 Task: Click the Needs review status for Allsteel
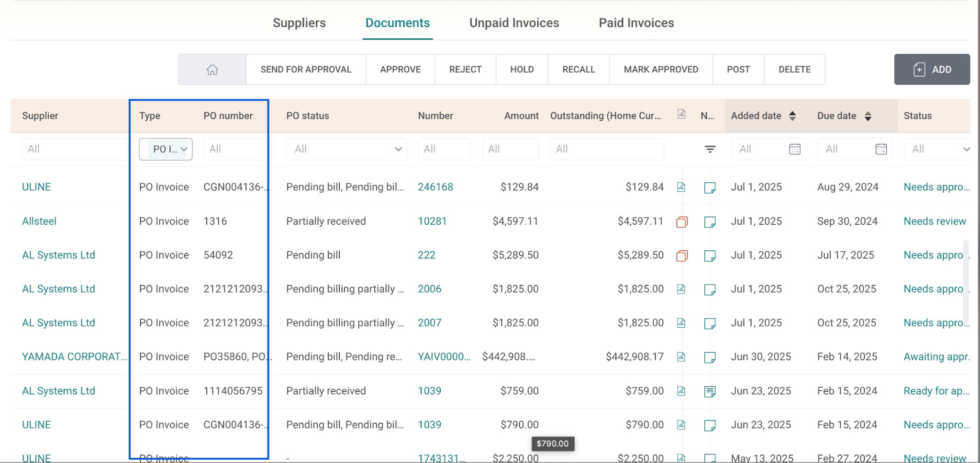coord(935,221)
